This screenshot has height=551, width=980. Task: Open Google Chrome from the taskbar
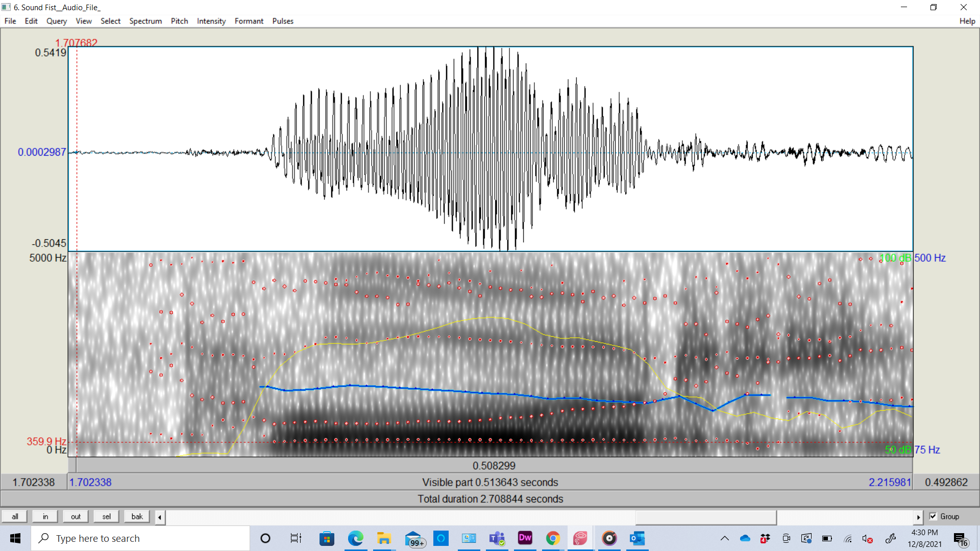pos(553,538)
